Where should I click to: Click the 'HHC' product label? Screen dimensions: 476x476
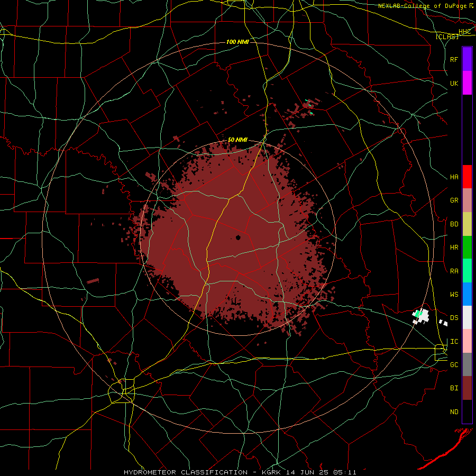(x=464, y=32)
